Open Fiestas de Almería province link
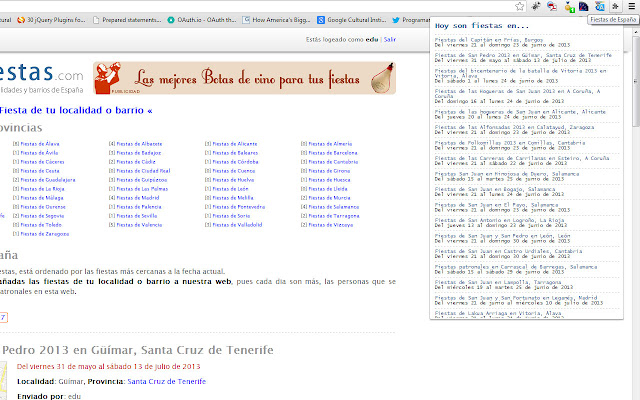Viewport: 640px width, 400px height. pyautogui.click(x=330, y=144)
